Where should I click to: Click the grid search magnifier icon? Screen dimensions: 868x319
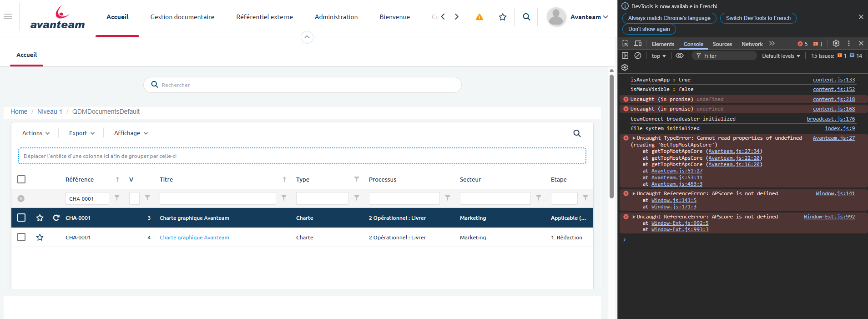[x=577, y=133]
